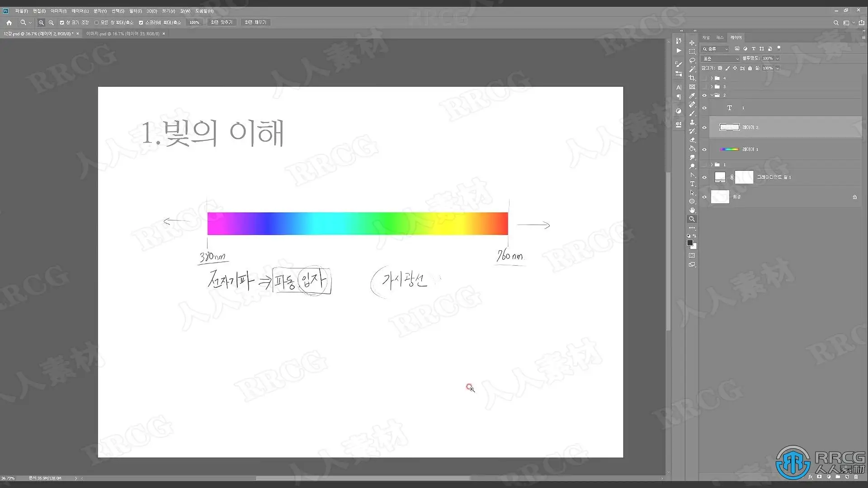This screenshot has height=488, width=868.
Task: Hide the 레이어 1 gradient layer
Action: point(704,150)
